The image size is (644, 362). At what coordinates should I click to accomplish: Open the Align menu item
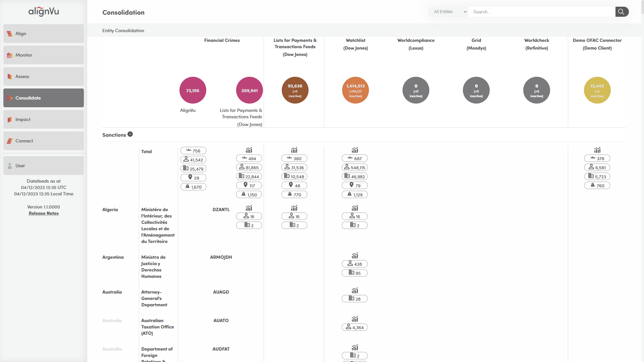tap(44, 34)
